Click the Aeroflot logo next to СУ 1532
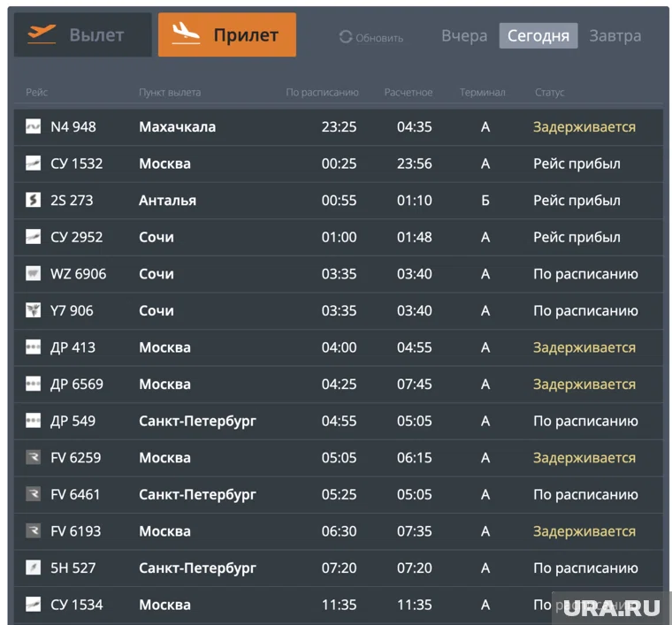The width and height of the screenshot is (672, 625). (34, 164)
